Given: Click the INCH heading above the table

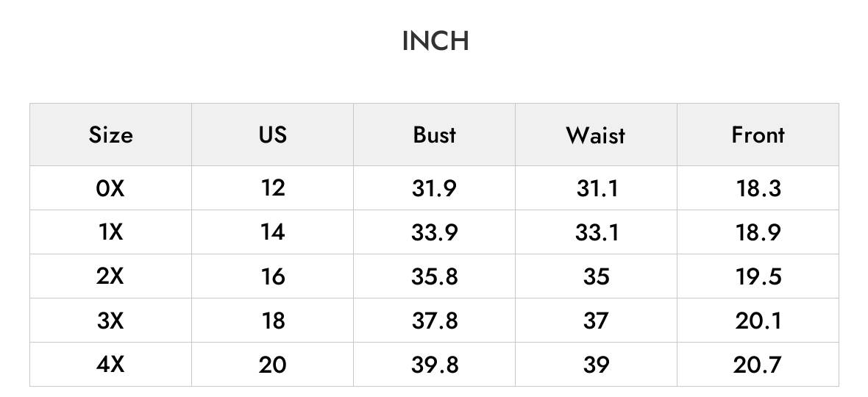Looking at the screenshot, I should pyautogui.click(x=435, y=41).
